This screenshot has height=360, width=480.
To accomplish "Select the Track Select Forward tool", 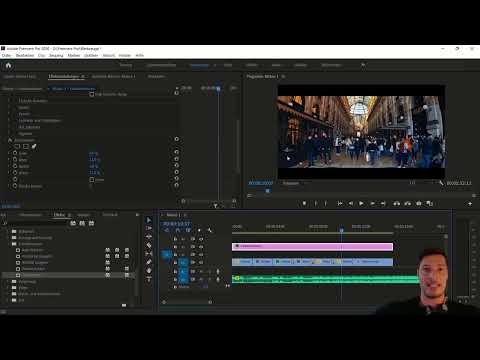I will 149,228.
